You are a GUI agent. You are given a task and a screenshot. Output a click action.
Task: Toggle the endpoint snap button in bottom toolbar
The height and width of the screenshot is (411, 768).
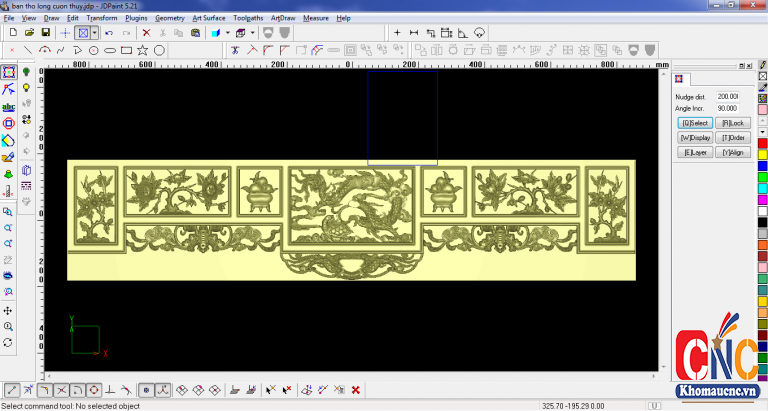[x=11, y=389]
